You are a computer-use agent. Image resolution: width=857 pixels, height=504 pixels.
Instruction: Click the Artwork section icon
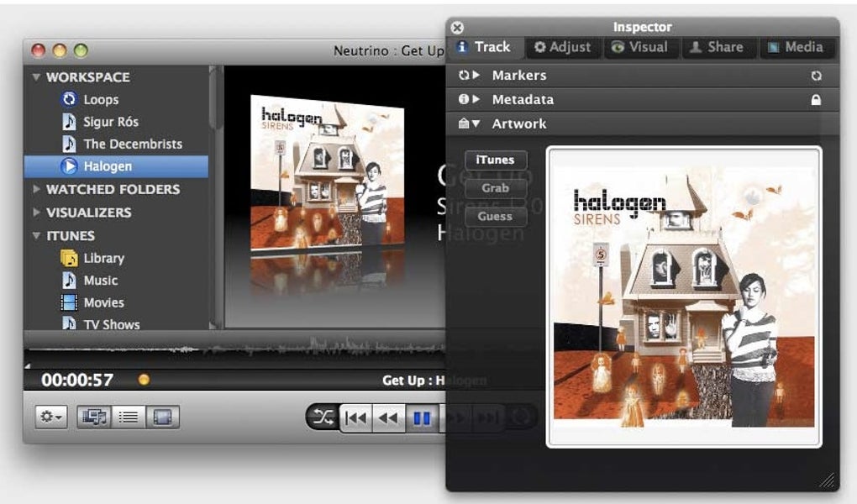click(x=464, y=123)
